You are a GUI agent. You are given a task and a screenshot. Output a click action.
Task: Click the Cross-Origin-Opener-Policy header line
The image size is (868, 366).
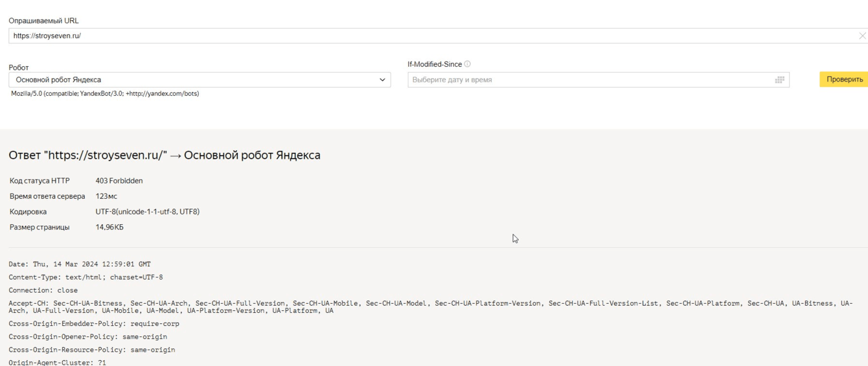point(88,337)
